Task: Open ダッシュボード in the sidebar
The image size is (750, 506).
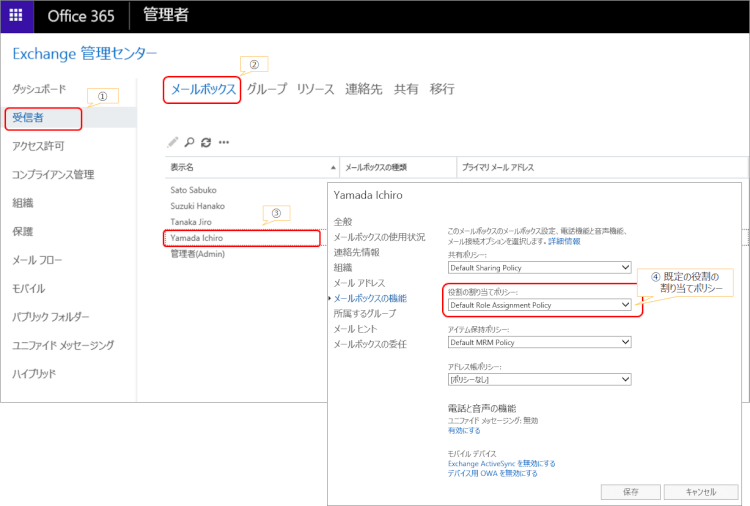Action: coord(39,89)
